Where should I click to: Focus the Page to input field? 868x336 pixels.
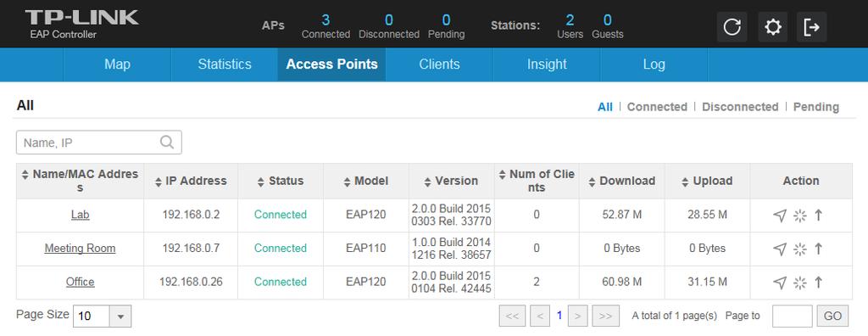point(793,316)
